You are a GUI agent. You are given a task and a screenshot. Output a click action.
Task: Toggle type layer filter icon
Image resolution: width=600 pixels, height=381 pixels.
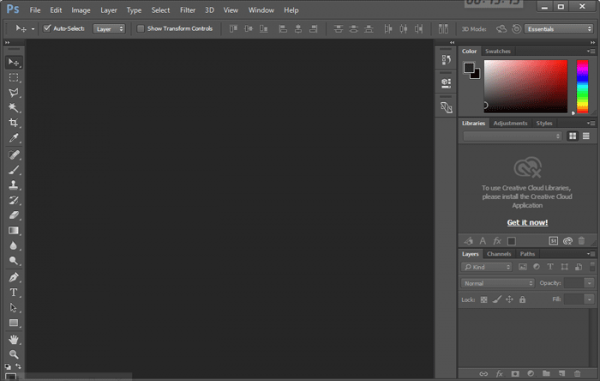550,267
